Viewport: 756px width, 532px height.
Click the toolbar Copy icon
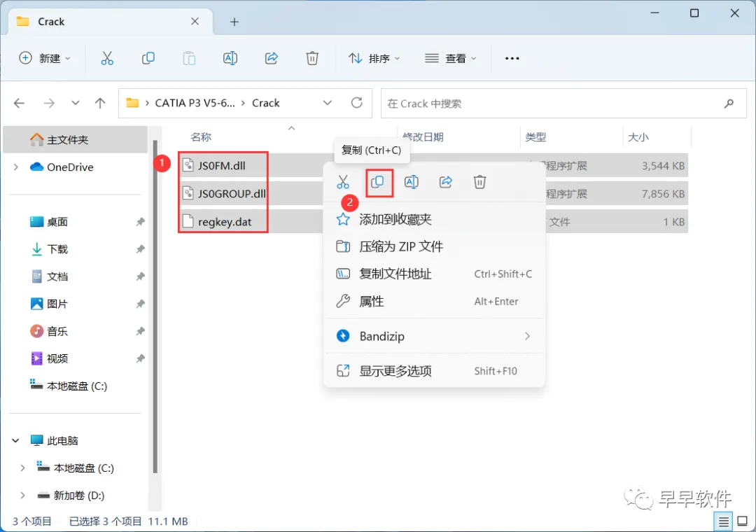coord(148,58)
